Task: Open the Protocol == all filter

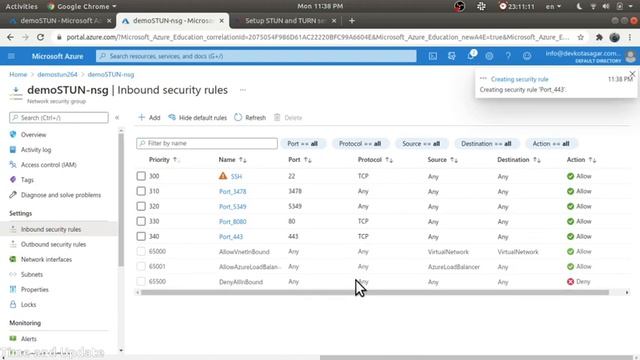Action: 360,144
